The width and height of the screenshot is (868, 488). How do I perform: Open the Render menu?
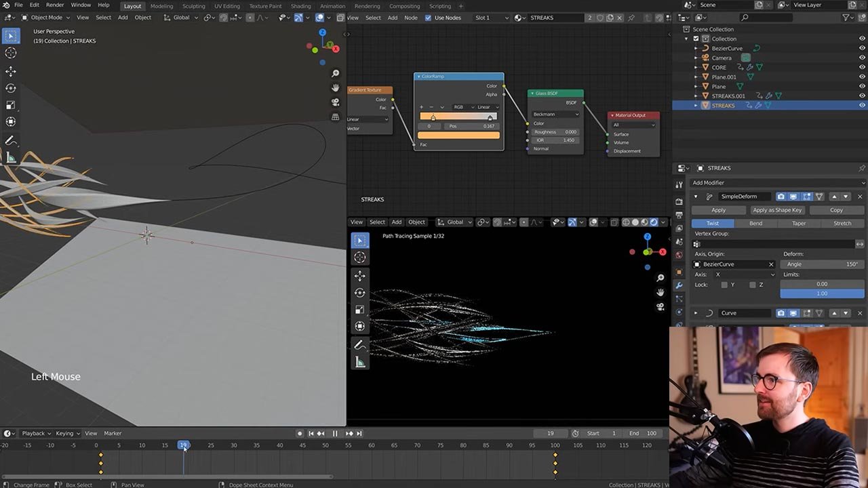point(55,5)
